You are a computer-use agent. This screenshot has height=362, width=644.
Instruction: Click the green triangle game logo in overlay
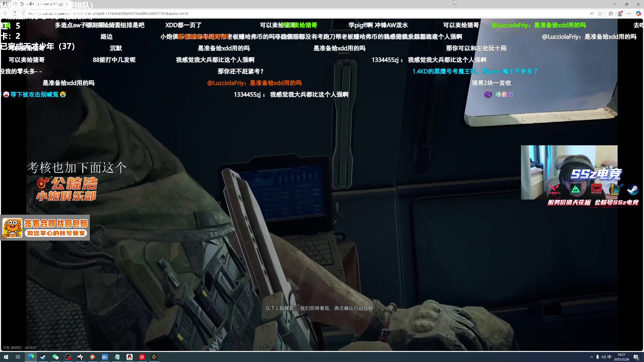coord(576,189)
